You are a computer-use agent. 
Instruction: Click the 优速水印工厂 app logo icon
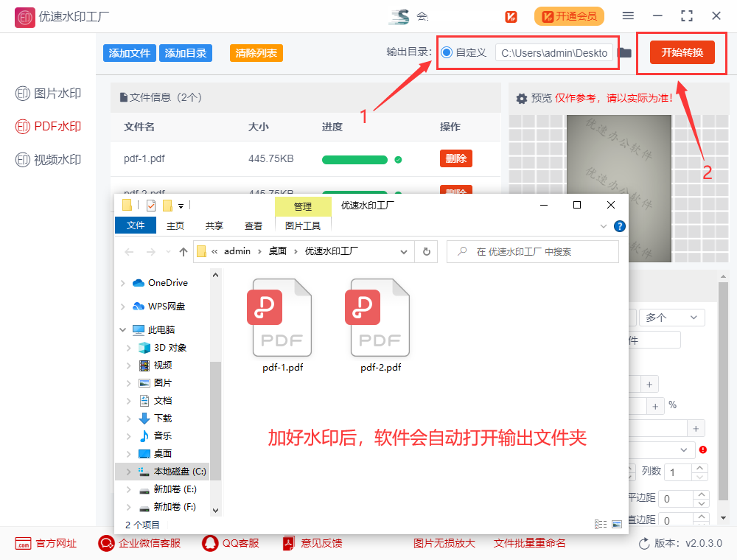click(24, 18)
